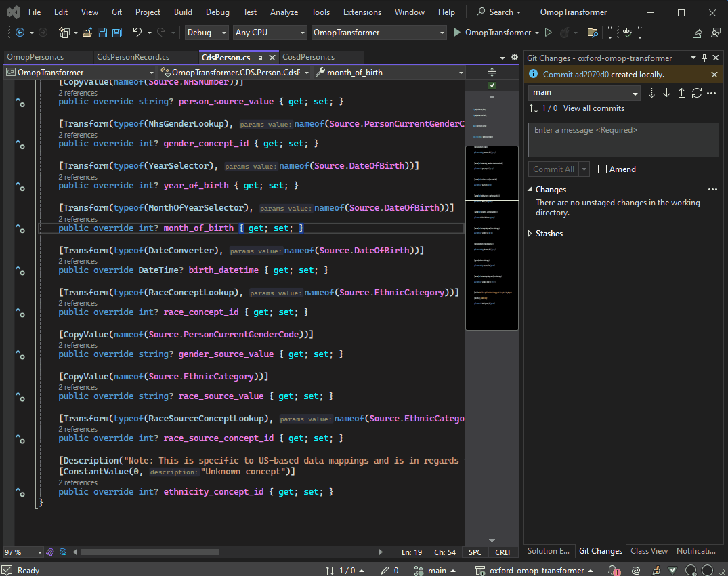Click the Undo arrow in the toolbar
Image resolution: width=728 pixels, height=576 pixels.
137,33
